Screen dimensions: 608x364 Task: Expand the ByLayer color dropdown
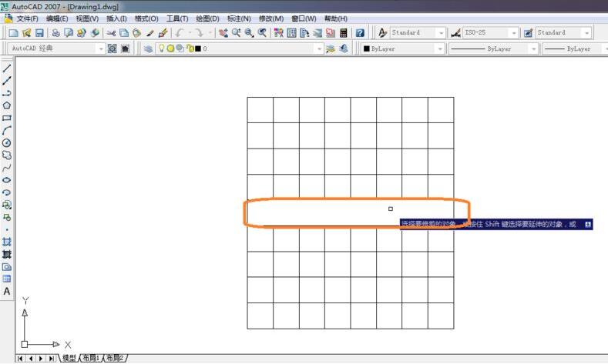(x=440, y=48)
